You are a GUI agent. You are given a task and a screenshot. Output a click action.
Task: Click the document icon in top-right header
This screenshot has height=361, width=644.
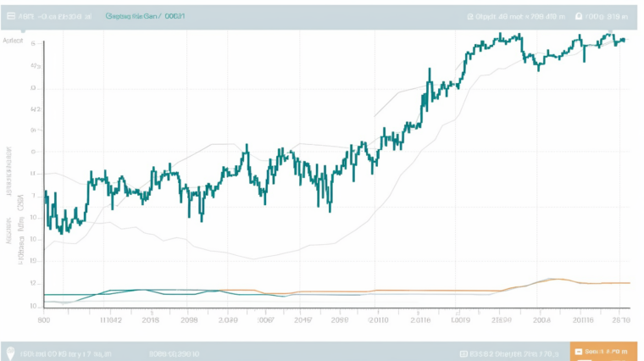pyautogui.click(x=471, y=16)
